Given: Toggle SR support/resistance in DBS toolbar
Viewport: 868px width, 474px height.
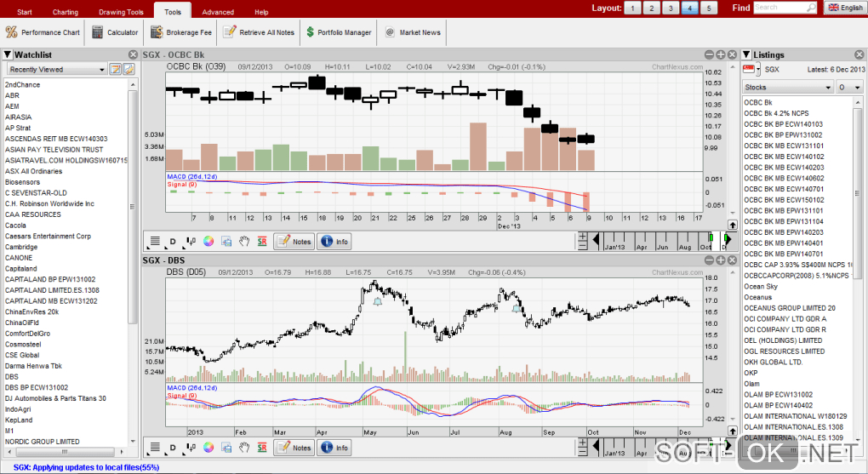Looking at the screenshot, I should pos(262,448).
